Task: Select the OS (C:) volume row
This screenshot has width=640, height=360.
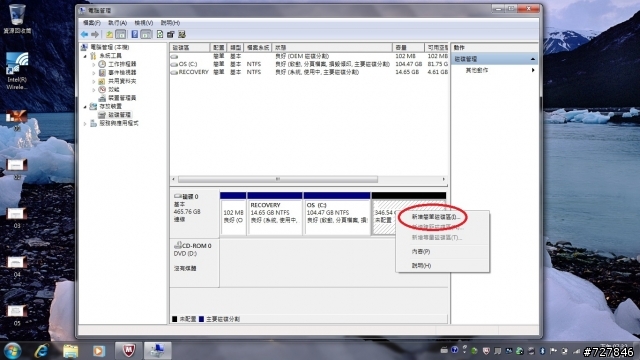Action: click(309, 64)
